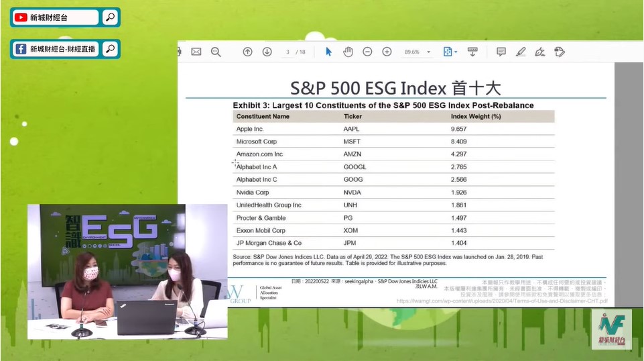Add a comment with speech bubble tool
Viewport: 644px width, 361px height.
[501, 52]
